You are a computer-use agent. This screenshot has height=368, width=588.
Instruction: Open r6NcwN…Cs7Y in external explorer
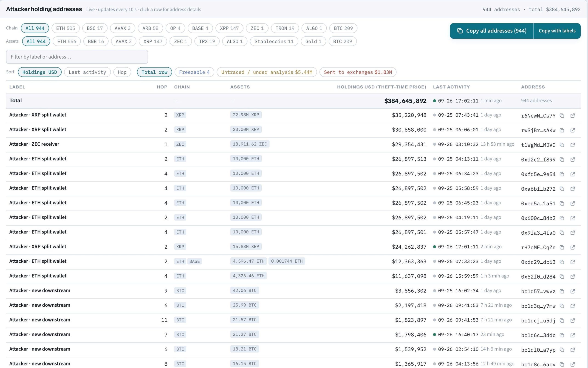(x=573, y=116)
